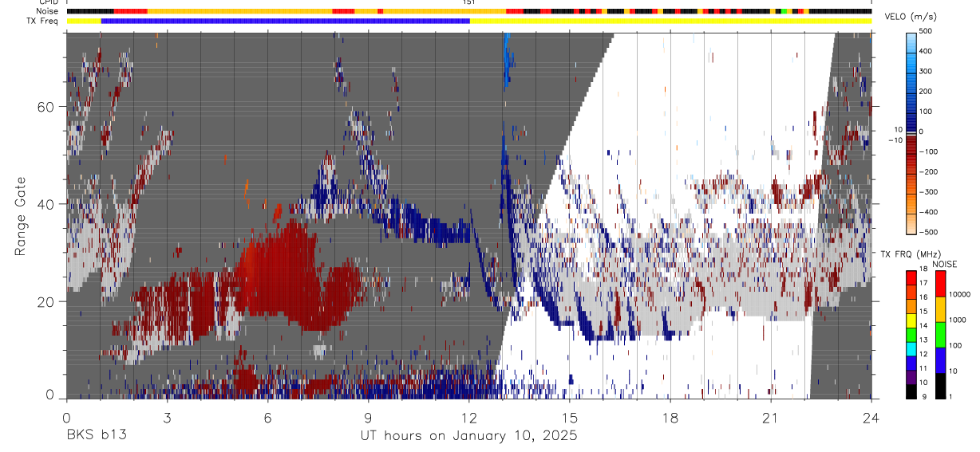Click the '12' tick on the UT hours axis
The image size is (980, 452).
point(469,417)
